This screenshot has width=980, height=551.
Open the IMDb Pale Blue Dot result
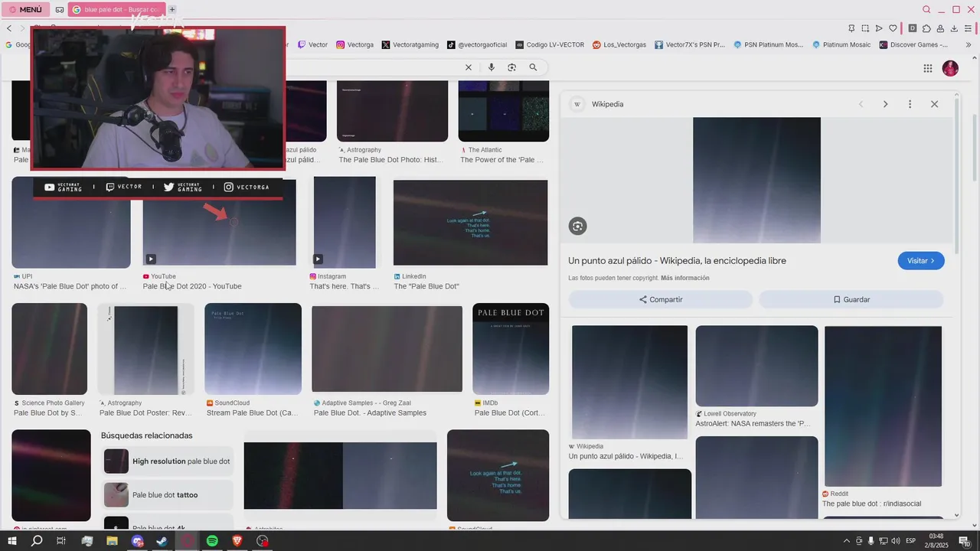[511, 349]
